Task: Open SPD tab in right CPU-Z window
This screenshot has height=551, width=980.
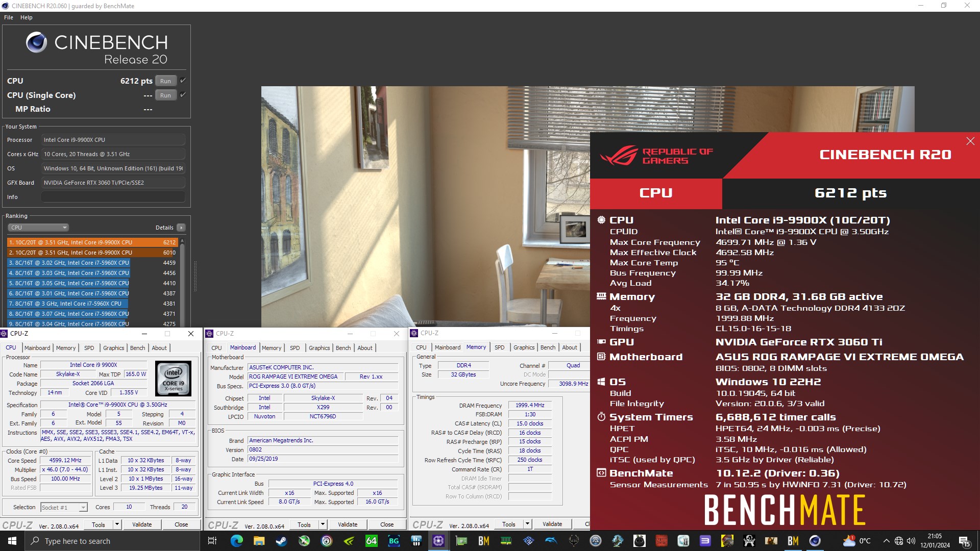Action: point(500,347)
